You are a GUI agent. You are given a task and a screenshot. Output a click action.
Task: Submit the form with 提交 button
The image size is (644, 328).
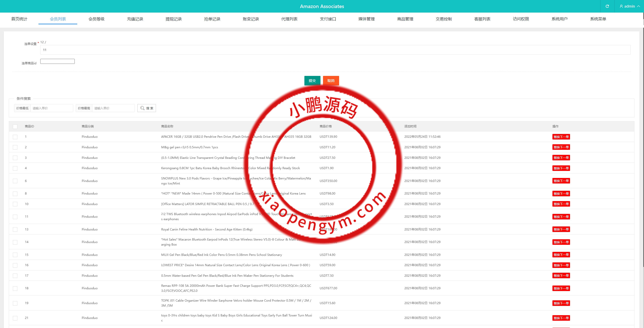[312, 81]
